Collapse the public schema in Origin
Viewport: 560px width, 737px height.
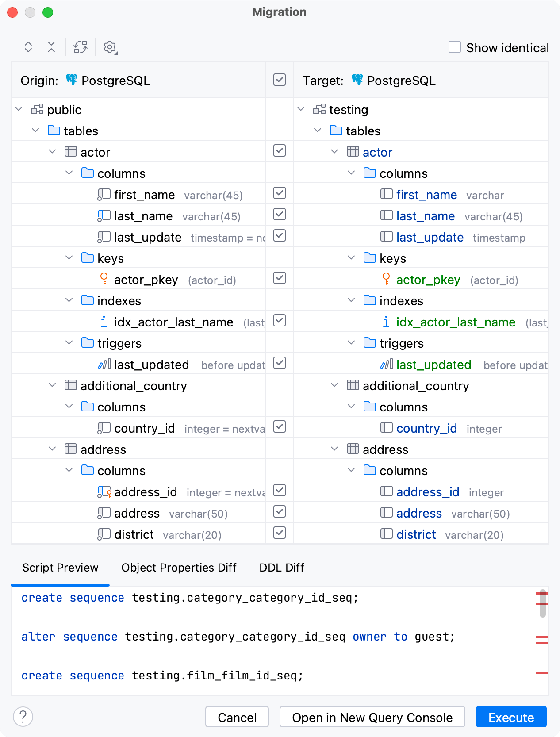click(x=19, y=109)
